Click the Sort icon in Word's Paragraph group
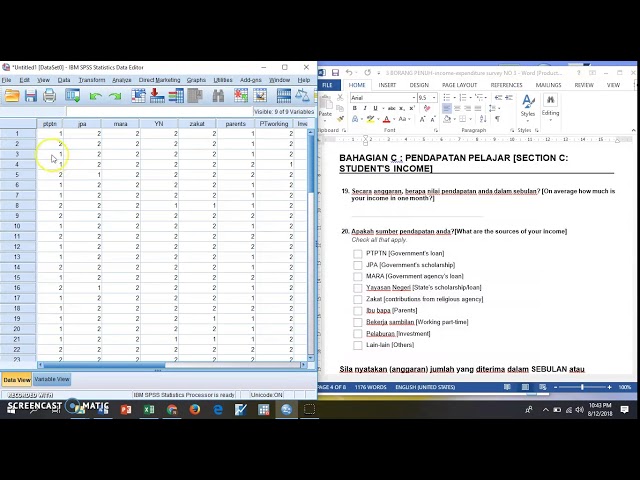640x480 pixels. pyautogui.click(x=483, y=119)
